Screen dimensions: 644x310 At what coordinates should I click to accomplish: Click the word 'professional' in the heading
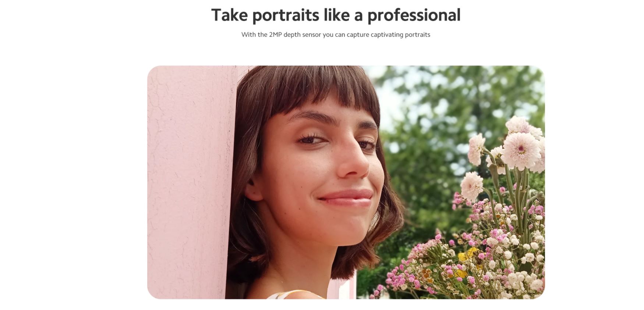pyautogui.click(x=414, y=15)
